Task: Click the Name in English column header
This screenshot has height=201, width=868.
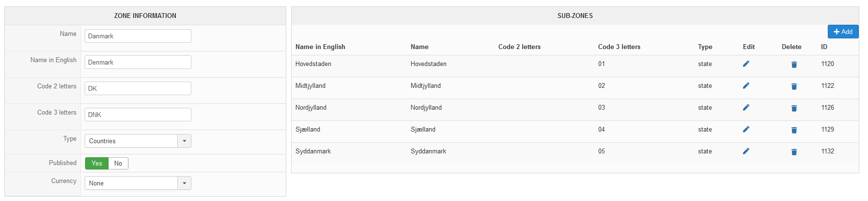Action: pyautogui.click(x=320, y=47)
